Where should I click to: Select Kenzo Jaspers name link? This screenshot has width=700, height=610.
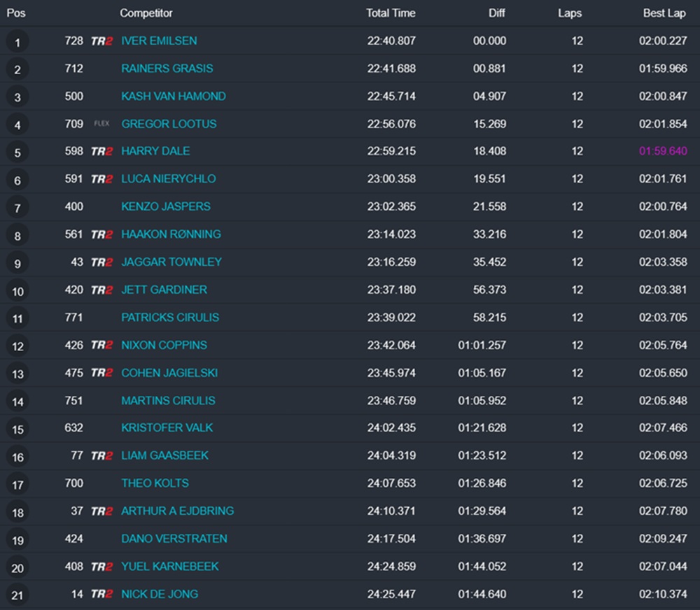(165, 206)
